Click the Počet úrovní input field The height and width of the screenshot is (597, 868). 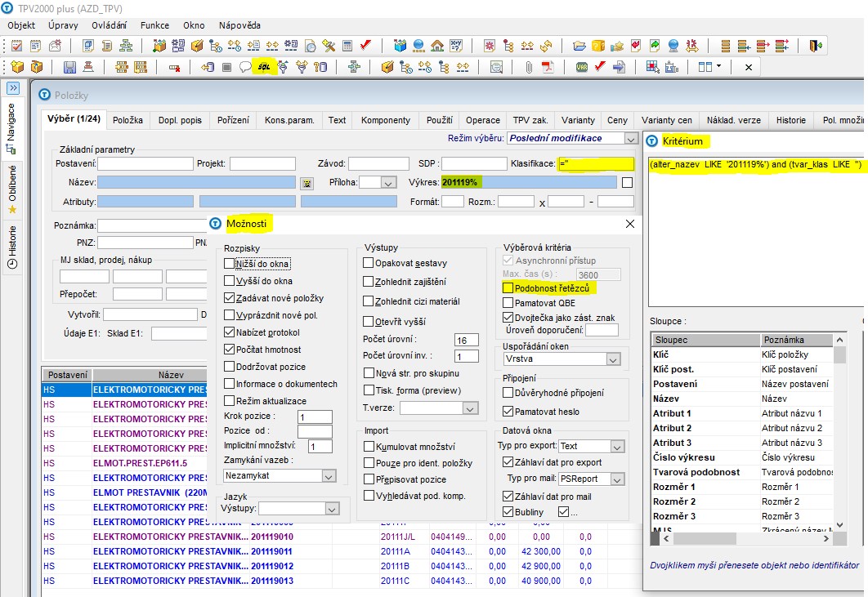466,340
